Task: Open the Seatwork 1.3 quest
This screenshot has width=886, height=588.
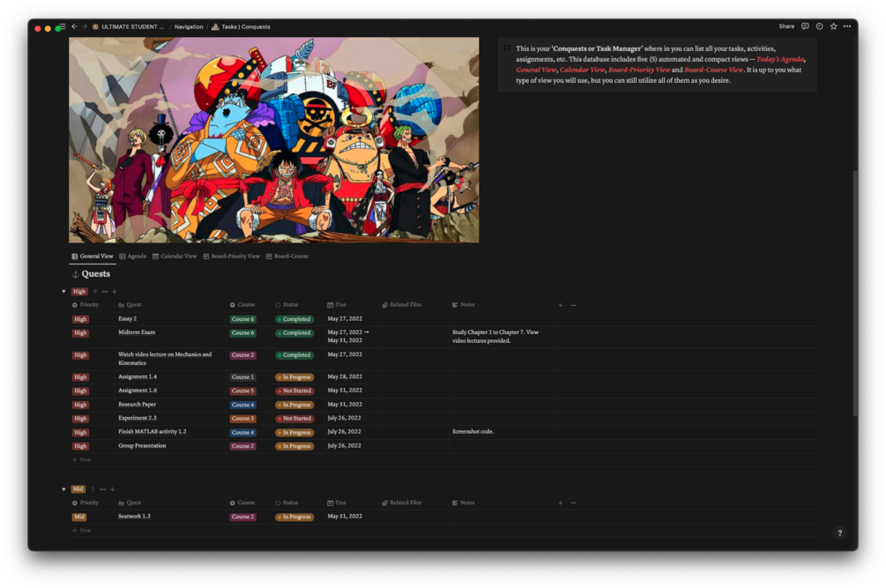Action: pos(134,517)
